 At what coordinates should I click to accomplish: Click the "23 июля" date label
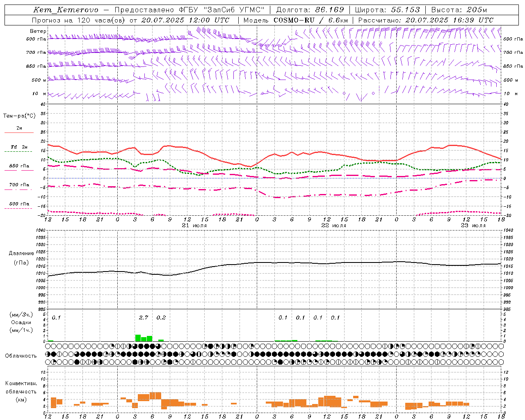[473, 226]
